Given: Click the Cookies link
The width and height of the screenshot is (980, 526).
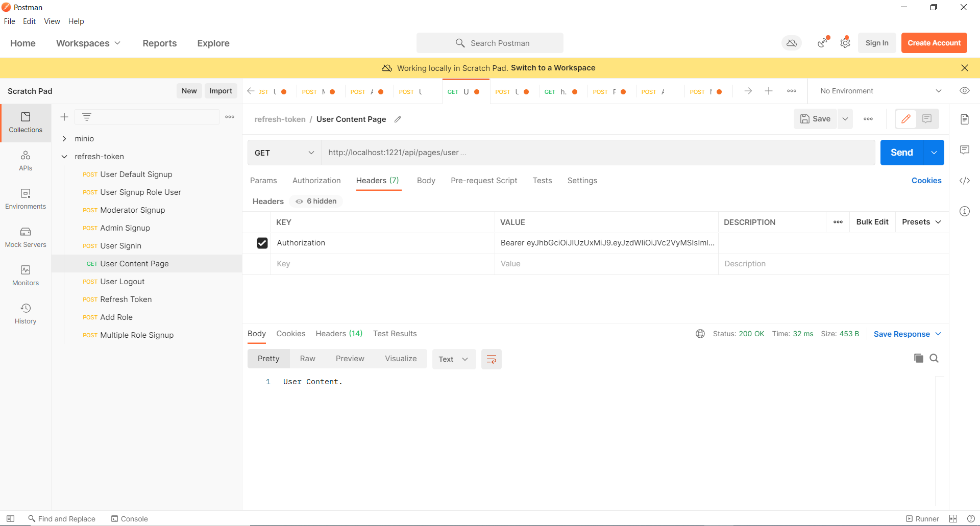Looking at the screenshot, I should pyautogui.click(x=926, y=181).
